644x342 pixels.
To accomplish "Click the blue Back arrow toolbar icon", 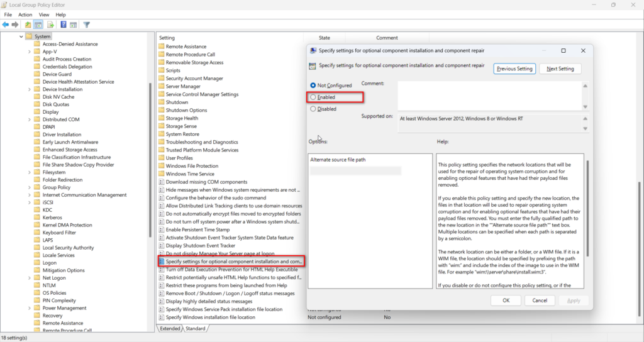I will [x=5, y=25].
